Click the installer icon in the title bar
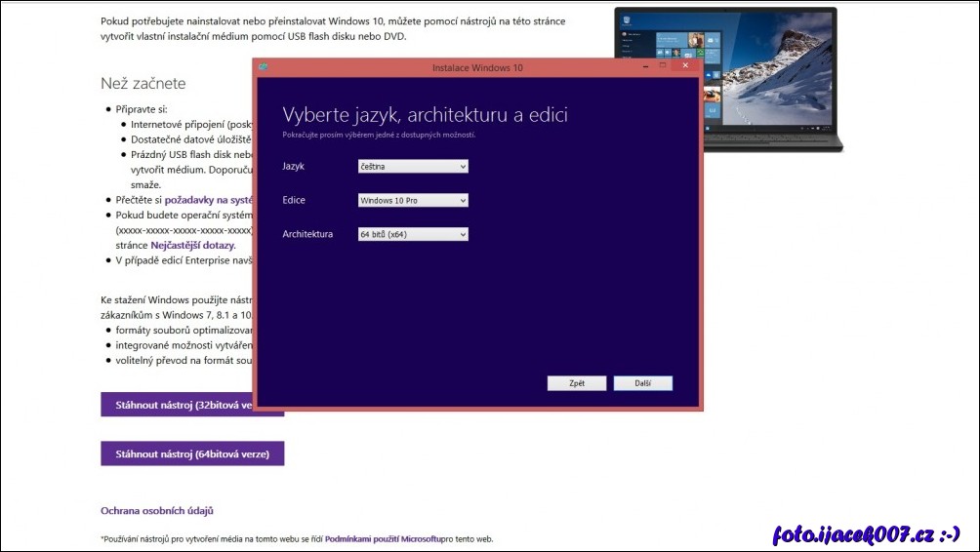 click(x=263, y=67)
